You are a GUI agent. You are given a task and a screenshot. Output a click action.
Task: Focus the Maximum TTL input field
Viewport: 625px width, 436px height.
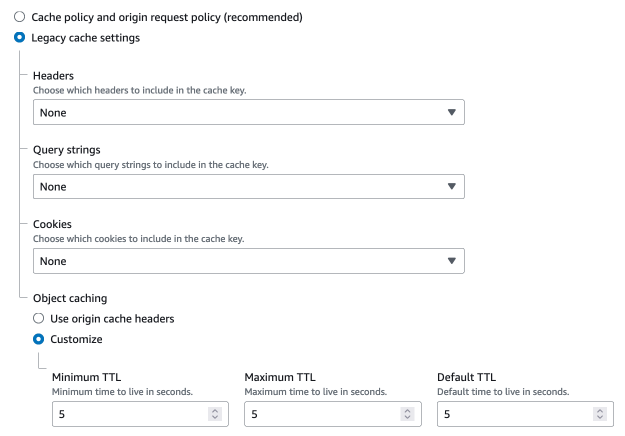pos(318,414)
